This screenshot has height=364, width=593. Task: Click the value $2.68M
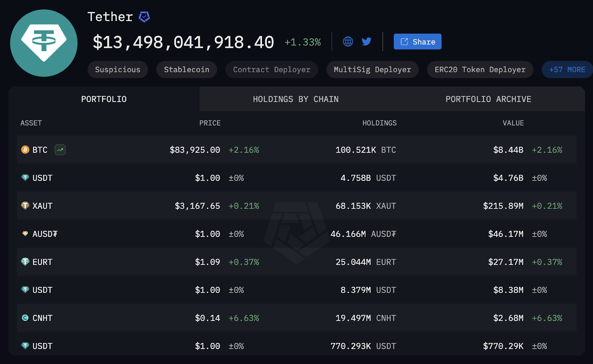[508, 318]
